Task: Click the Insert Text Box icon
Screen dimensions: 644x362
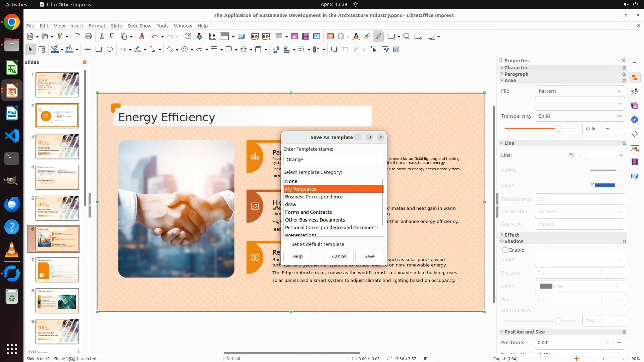Action: point(330,37)
